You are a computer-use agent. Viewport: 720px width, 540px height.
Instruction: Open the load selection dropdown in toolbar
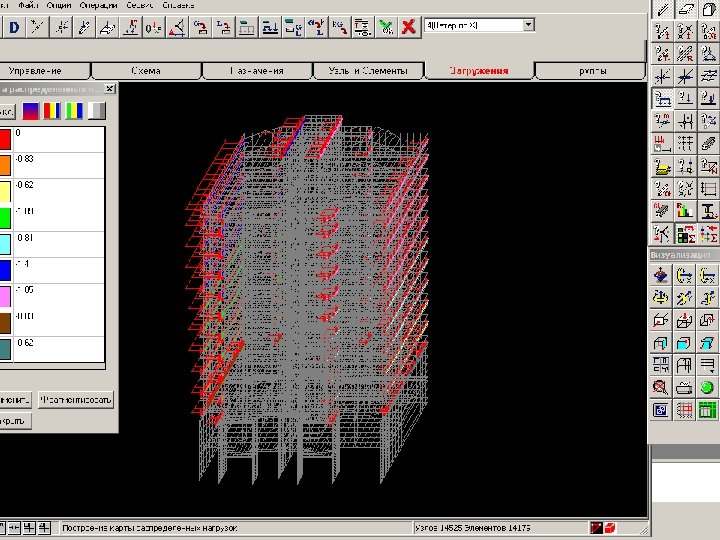tap(528, 24)
